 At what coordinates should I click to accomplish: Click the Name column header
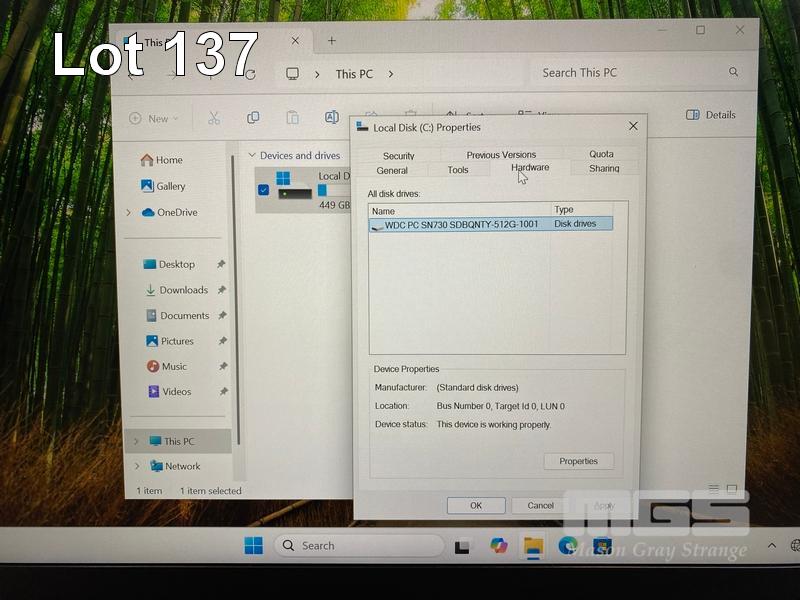coord(460,210)
